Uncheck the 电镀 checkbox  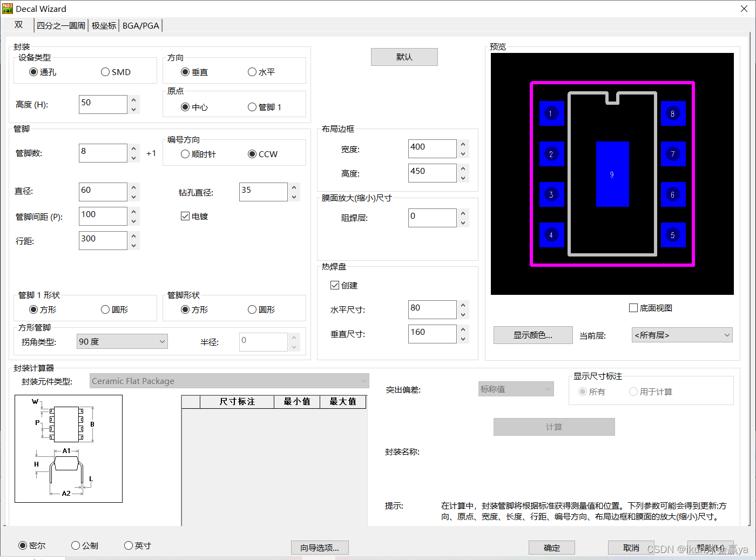[x=185, y=216]
